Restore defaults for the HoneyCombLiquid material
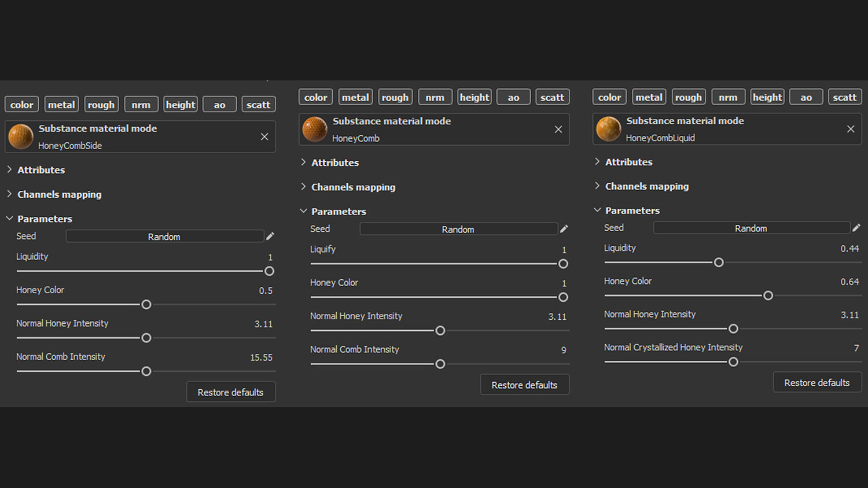 tap(816, 383)
